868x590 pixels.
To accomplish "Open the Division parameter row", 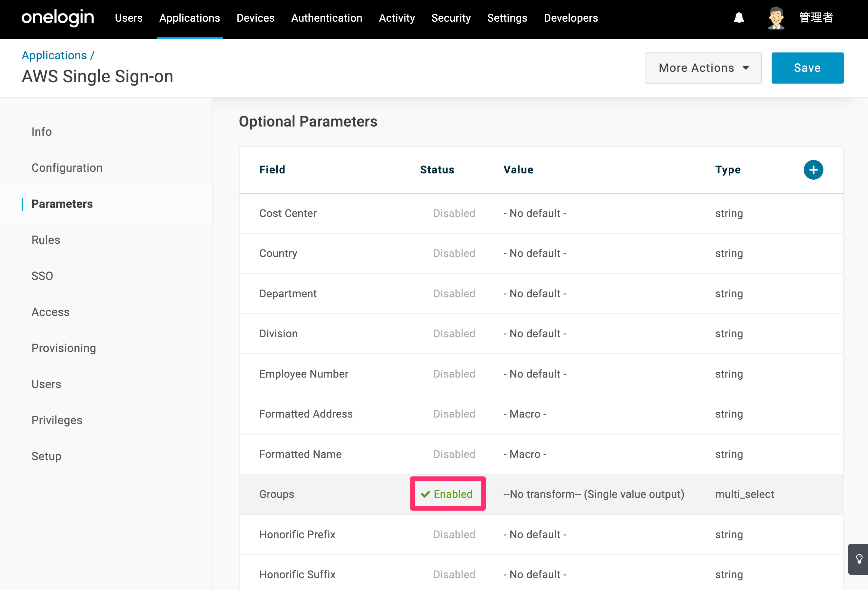I will click(x=541, y=334).
